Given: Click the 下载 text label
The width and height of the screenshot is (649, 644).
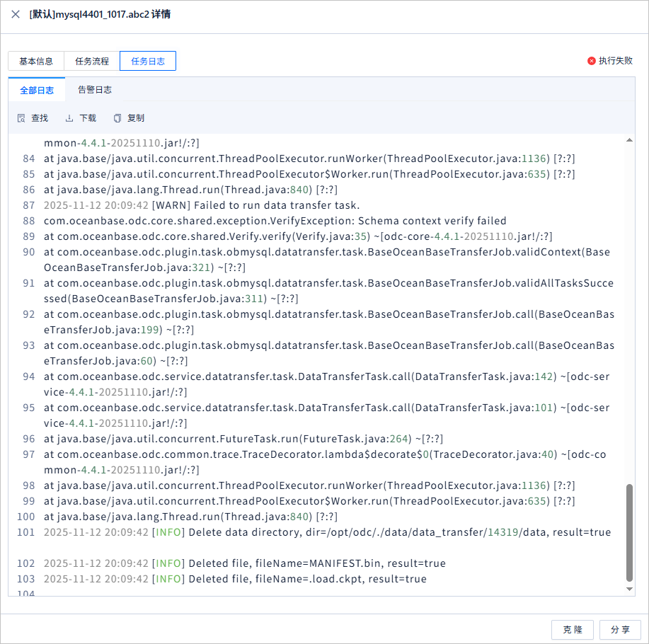Looking at the screenshot, I should pos(88,118).
